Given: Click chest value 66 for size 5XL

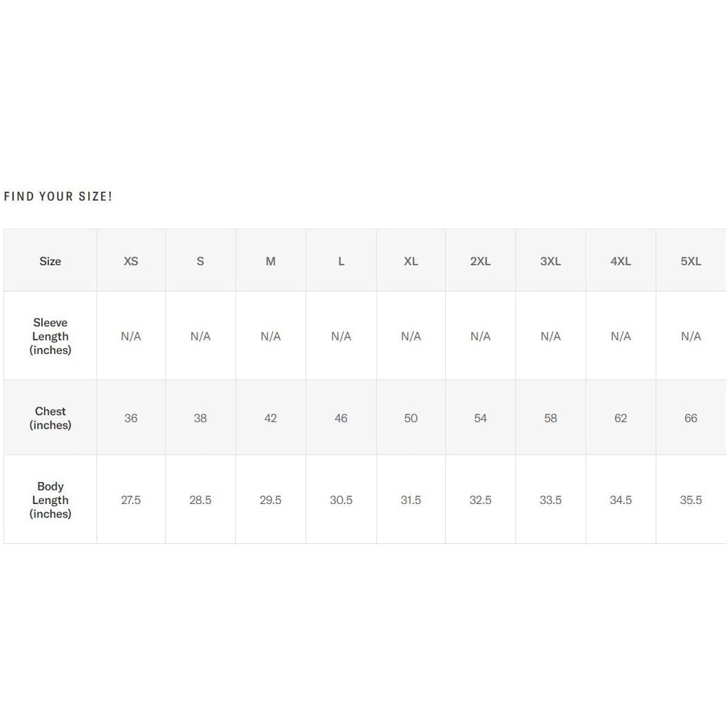Looking at the screenshot, I should (691, 418).
